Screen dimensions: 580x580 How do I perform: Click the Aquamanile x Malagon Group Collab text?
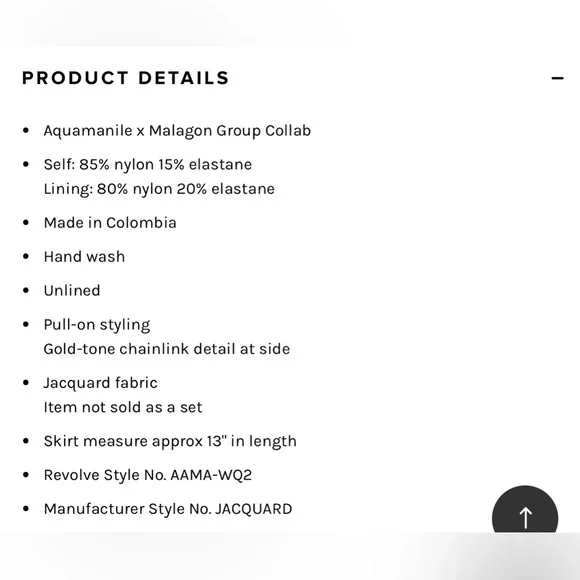[177, 131]
